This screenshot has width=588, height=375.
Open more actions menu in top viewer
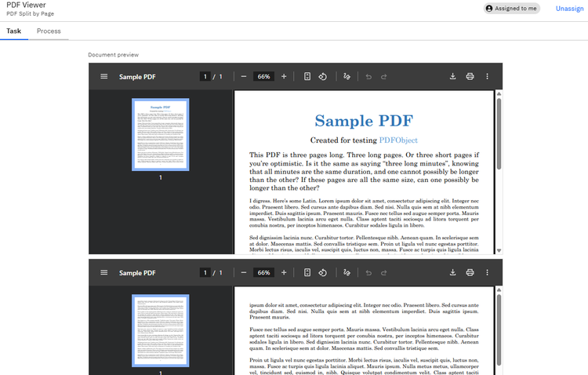[487, 77]
